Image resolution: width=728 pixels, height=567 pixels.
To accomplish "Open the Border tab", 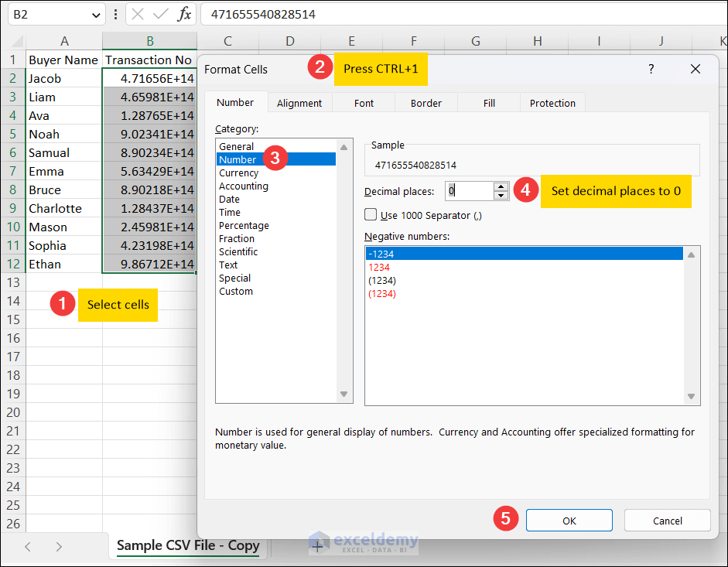I will point(426,102).
